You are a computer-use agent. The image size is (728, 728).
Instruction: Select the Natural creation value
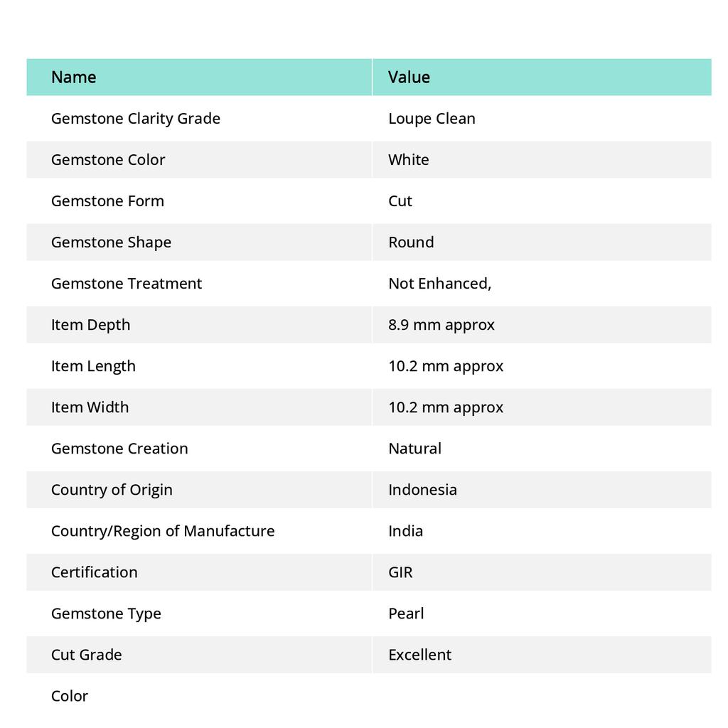tap(414, 448)
